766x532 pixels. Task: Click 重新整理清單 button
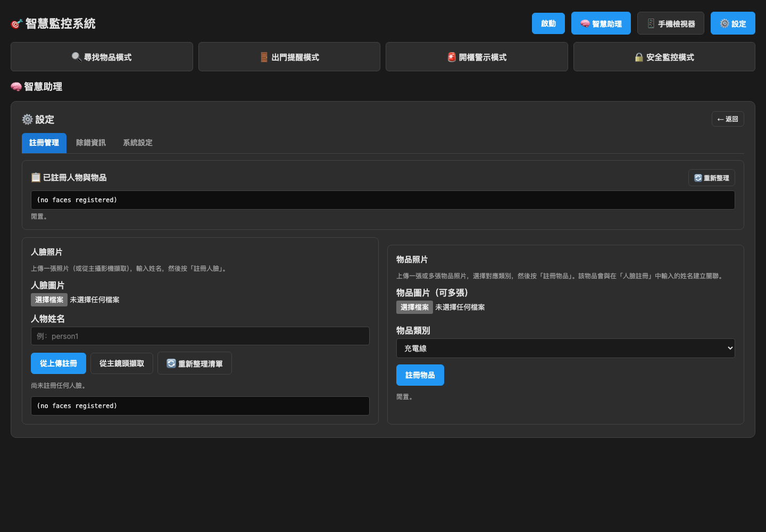(x=195, y=363)
